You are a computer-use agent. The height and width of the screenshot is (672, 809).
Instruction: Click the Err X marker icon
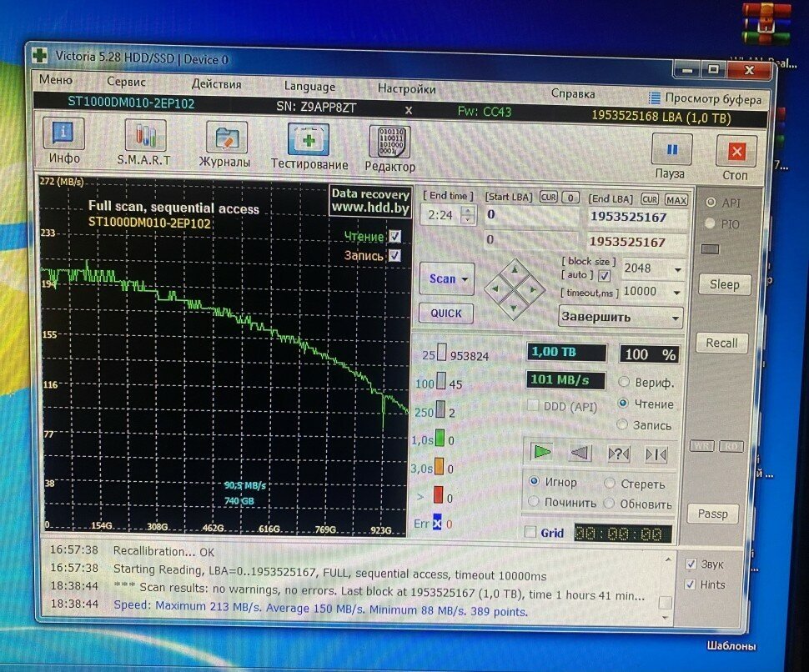(437, 523)
